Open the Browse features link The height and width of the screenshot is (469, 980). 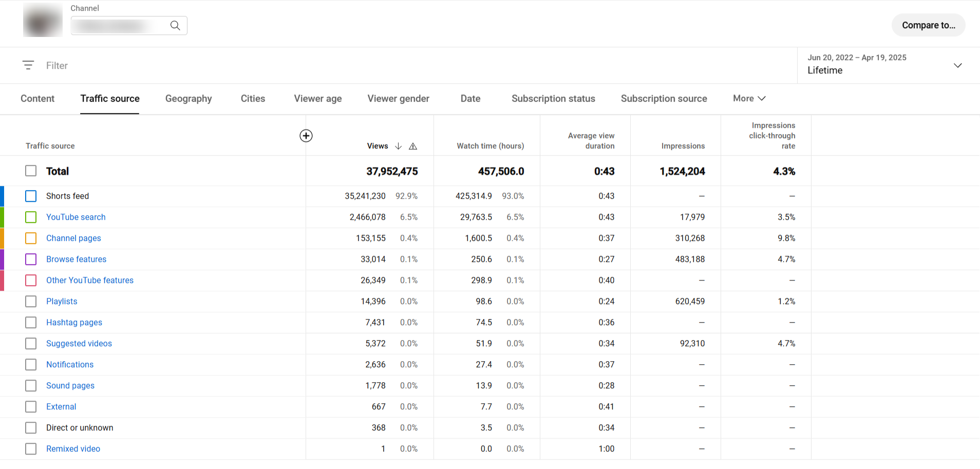[x=76, y=259]
